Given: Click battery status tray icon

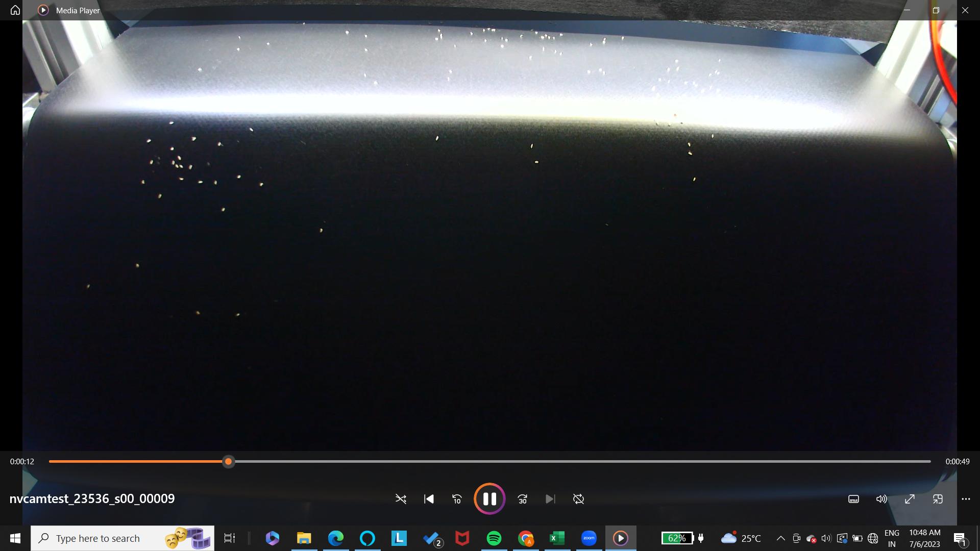Looking at the screenshot, I should coord(857,538).
